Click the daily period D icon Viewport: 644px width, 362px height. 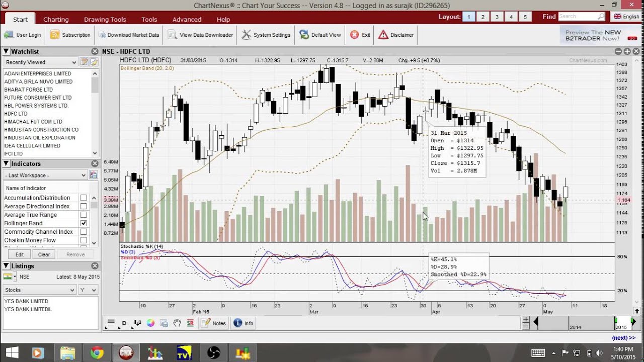click(124, 323)
